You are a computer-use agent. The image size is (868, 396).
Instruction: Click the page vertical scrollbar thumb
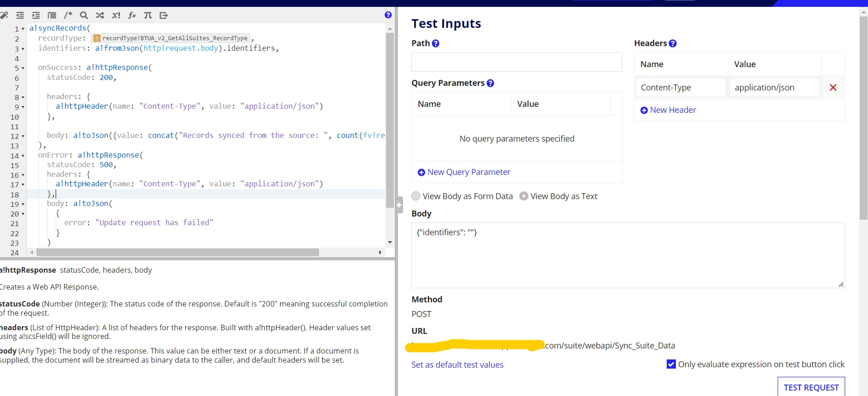(x=863, y=118)
